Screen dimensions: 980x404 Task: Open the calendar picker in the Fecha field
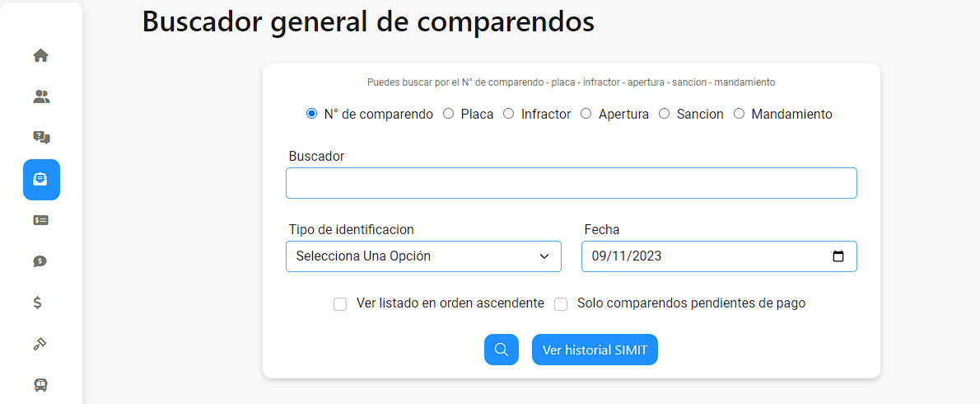(838, 256)
